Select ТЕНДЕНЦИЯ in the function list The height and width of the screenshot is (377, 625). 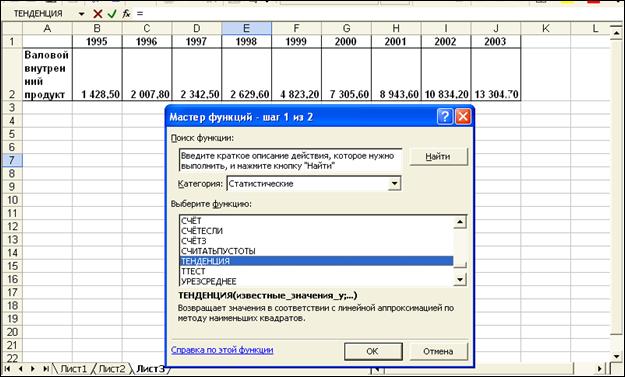(316, 261)
